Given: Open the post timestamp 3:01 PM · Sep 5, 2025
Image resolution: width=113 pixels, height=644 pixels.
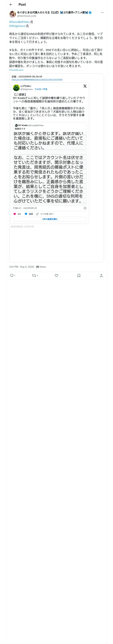Looking at the screenshot, I should [22, 267].
